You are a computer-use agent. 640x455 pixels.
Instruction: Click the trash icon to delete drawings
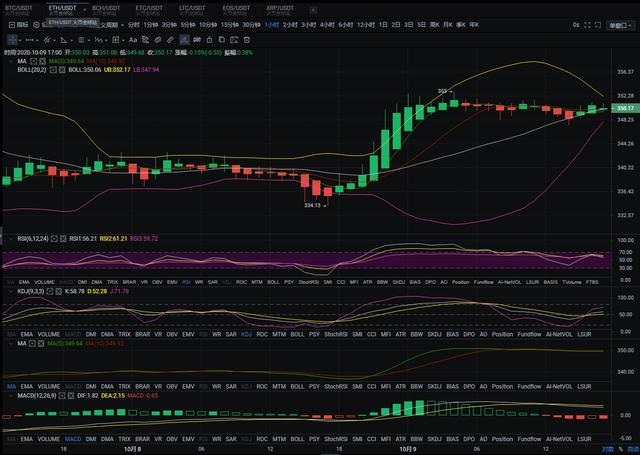point(247,40)
